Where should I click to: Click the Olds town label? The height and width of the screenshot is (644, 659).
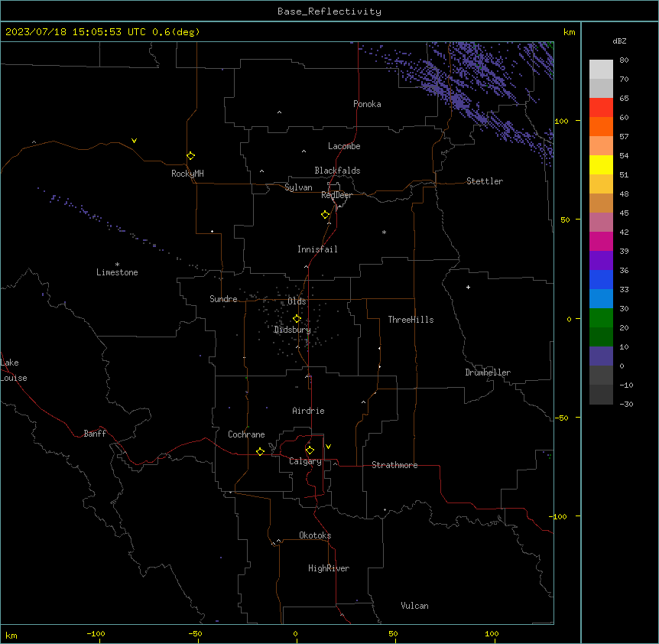(x=297, y=301)
